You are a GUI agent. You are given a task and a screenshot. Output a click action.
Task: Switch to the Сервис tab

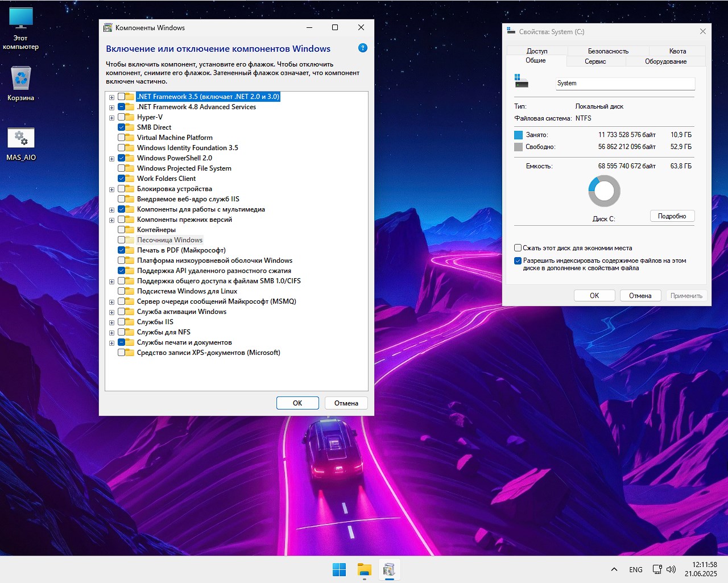point(595,61)
